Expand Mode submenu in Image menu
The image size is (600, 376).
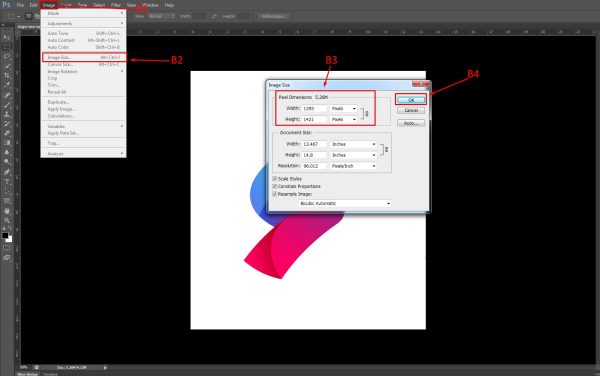(83, 13)
